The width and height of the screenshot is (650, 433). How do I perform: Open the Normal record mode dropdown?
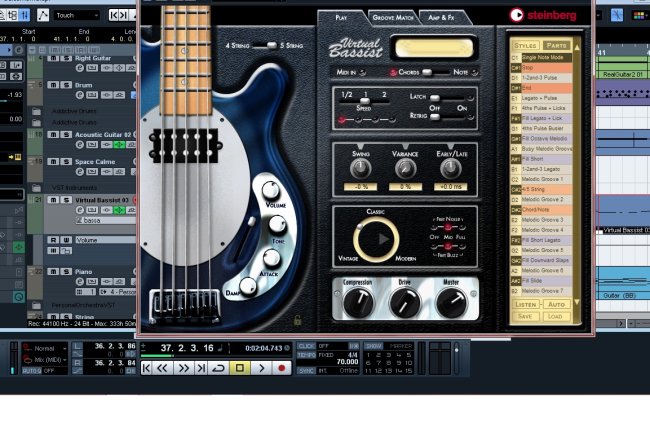coord(50,348)
